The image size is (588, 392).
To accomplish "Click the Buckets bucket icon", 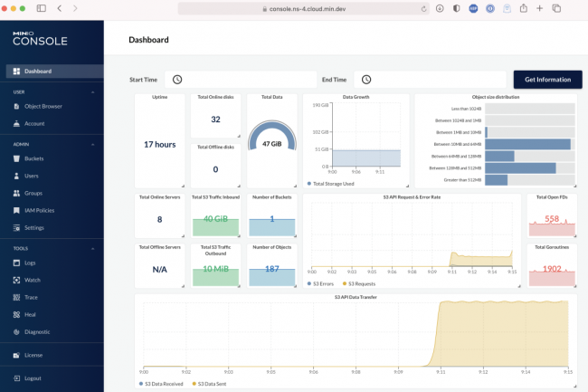I will coord(15,158).
